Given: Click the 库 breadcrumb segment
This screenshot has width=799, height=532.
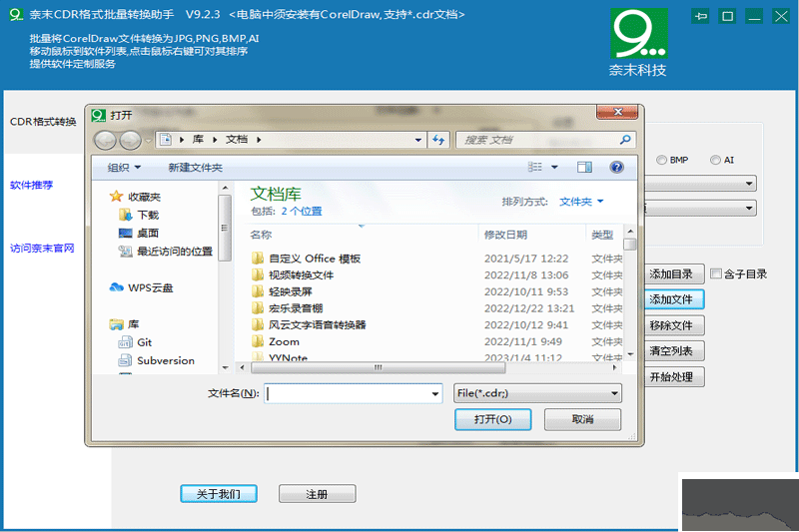Looking at the screenshot, I should pyautogui.click(x=198, y=140).
